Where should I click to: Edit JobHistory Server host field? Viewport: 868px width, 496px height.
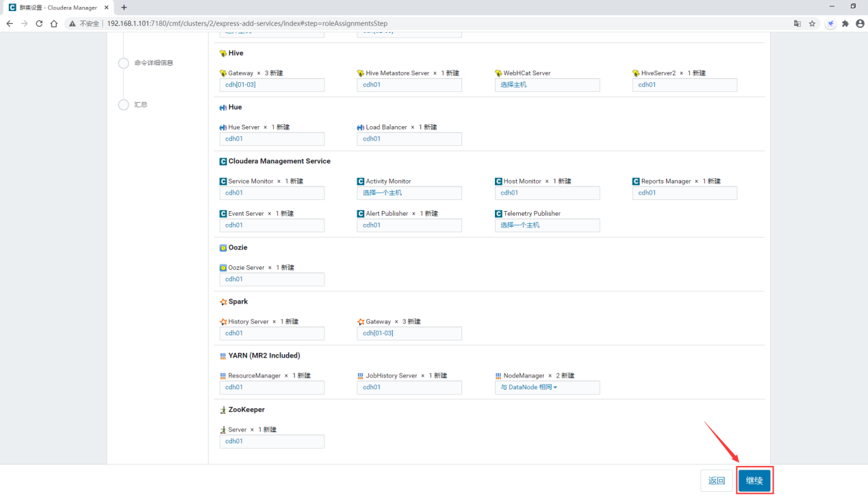[409, 388]
